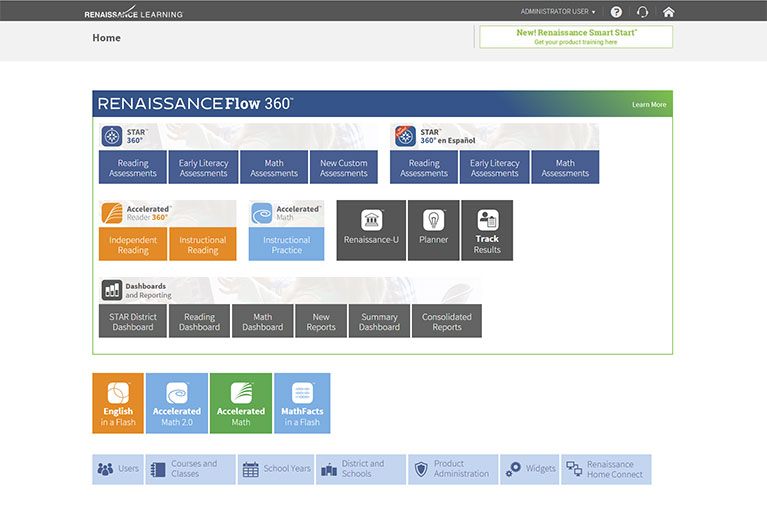Open Product Administration

[453, 469]
